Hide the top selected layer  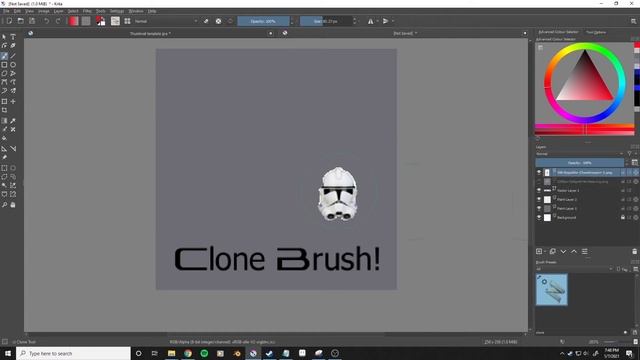539,173
